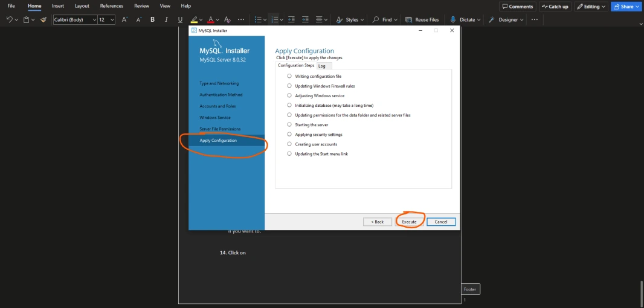
Task: Apply the yellow text highlight
Action: click(x=194, y=19)
